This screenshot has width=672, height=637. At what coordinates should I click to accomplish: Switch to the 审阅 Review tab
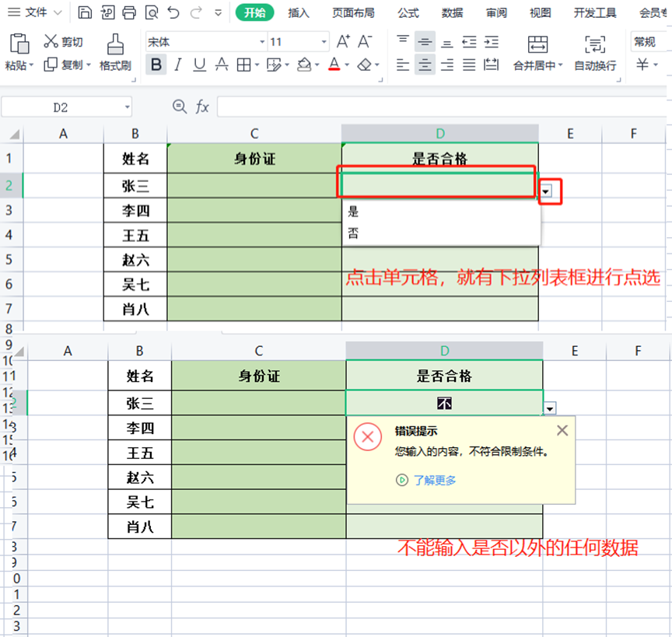(496, 13)
